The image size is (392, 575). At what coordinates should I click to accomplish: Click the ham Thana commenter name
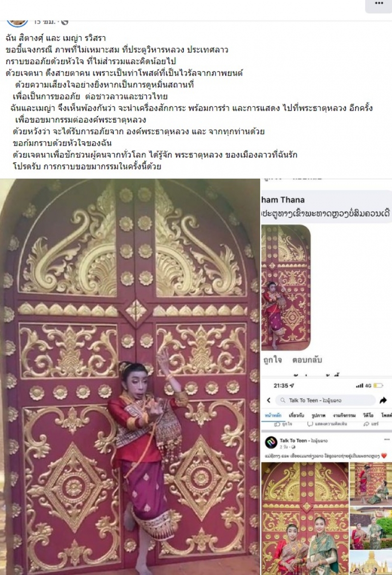283,200
